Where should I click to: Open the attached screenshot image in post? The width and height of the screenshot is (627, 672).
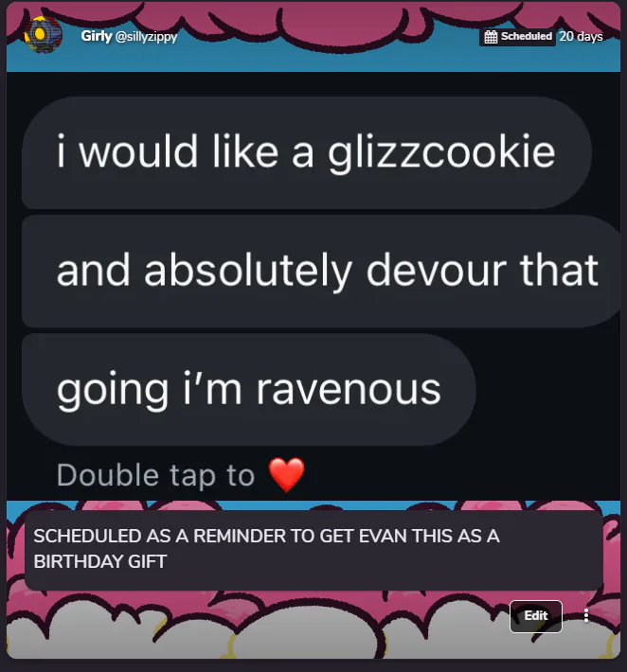coord(313,286)
